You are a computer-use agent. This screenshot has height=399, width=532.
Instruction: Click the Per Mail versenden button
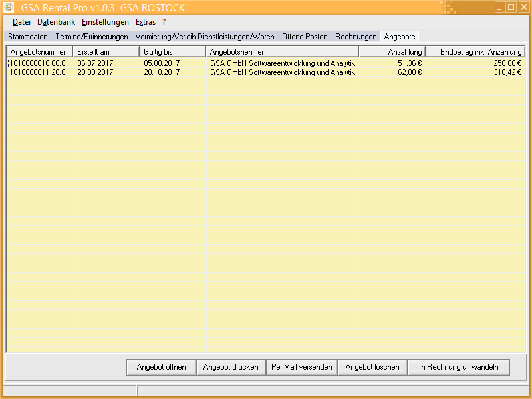[302, 367]
